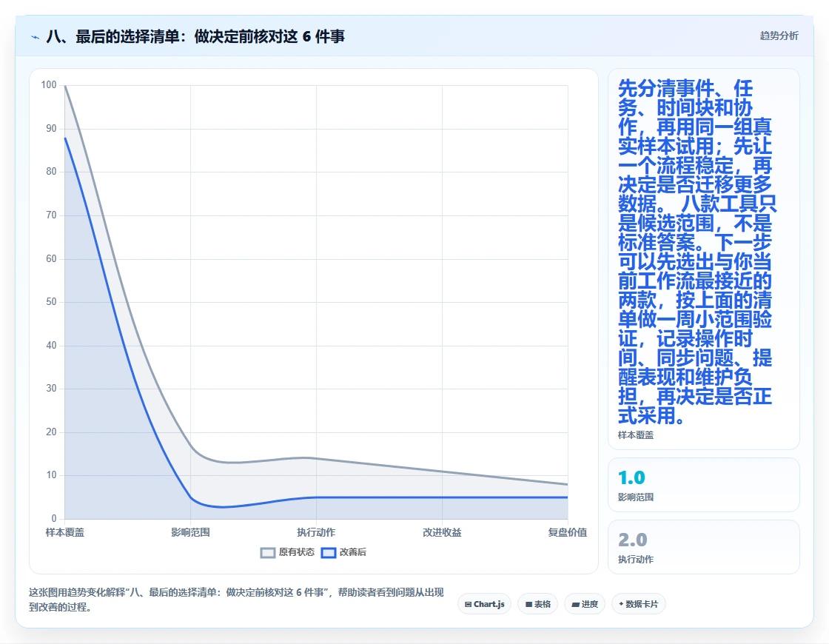The image size is (829, 644).
Task: Click the 表格 pill square icon
Action: pos(528,604)
